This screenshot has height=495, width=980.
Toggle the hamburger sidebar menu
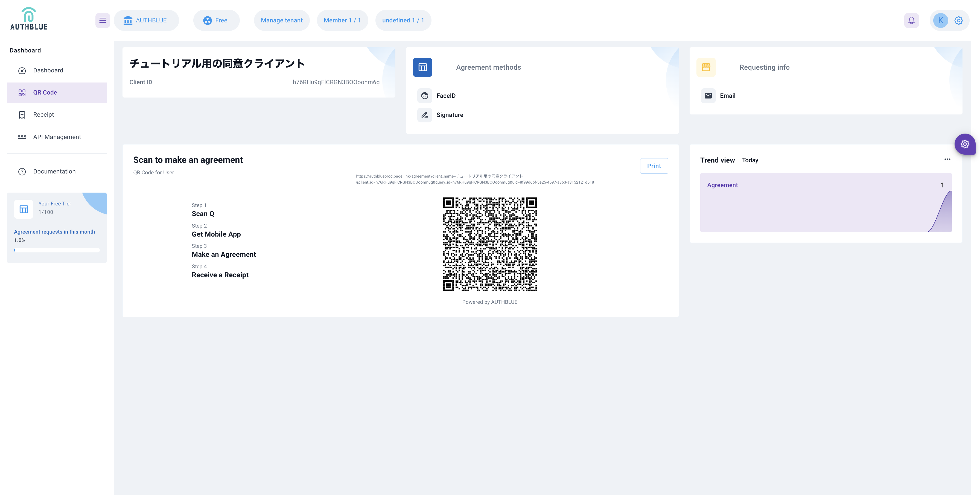pos(103,20)
